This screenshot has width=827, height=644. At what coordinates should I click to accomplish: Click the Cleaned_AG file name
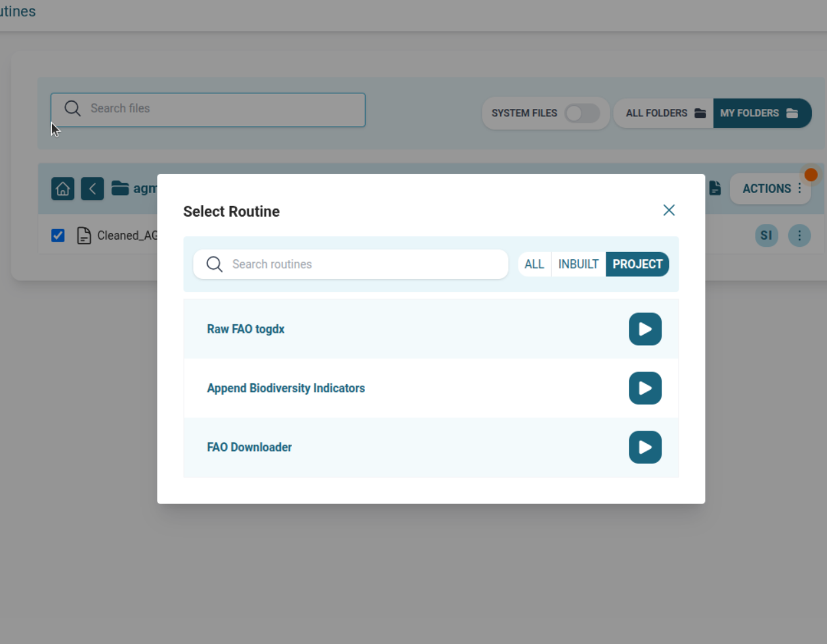[127, 235]
